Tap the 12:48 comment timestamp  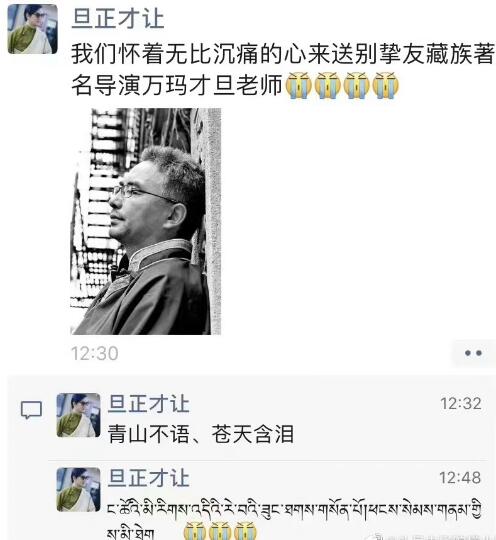click(460, 478)
